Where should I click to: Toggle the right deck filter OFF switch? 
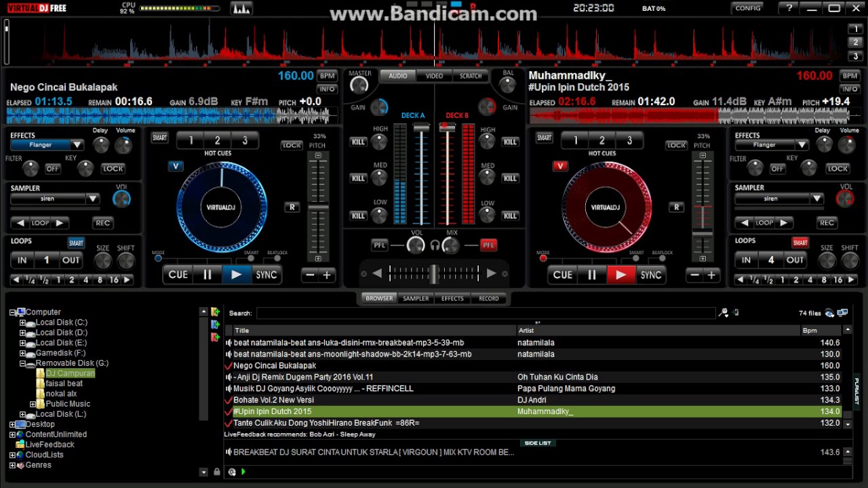[x=777, y=168]
